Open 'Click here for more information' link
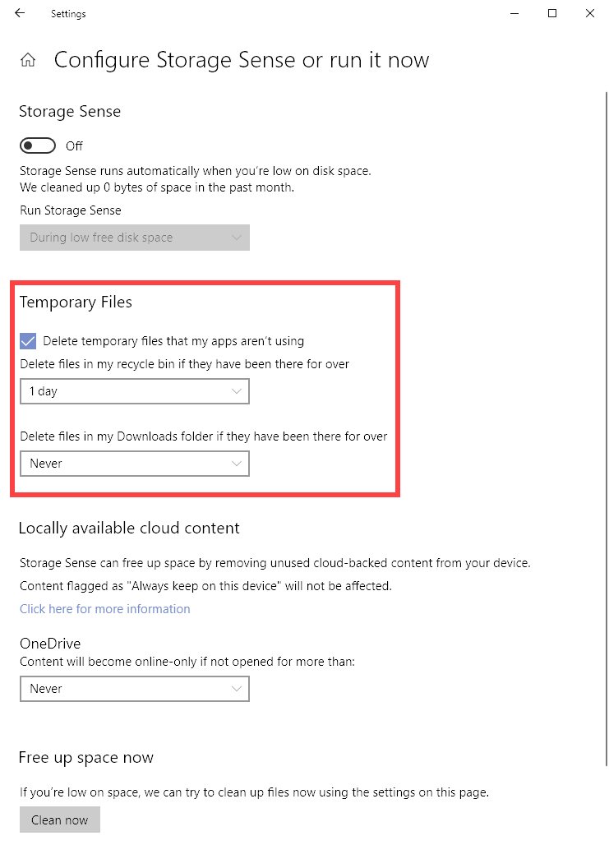Image resolution: width=609 pixels, height=868 pixels. click(x=104, y=609)
